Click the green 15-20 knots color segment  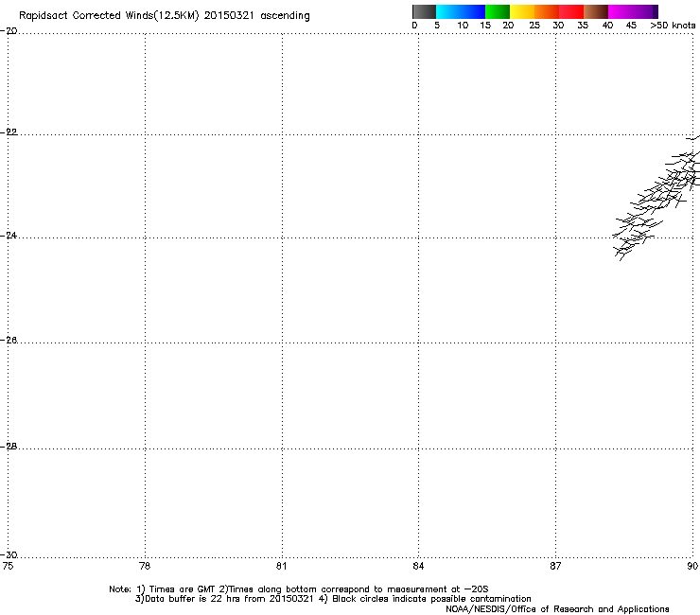point(498,11)
